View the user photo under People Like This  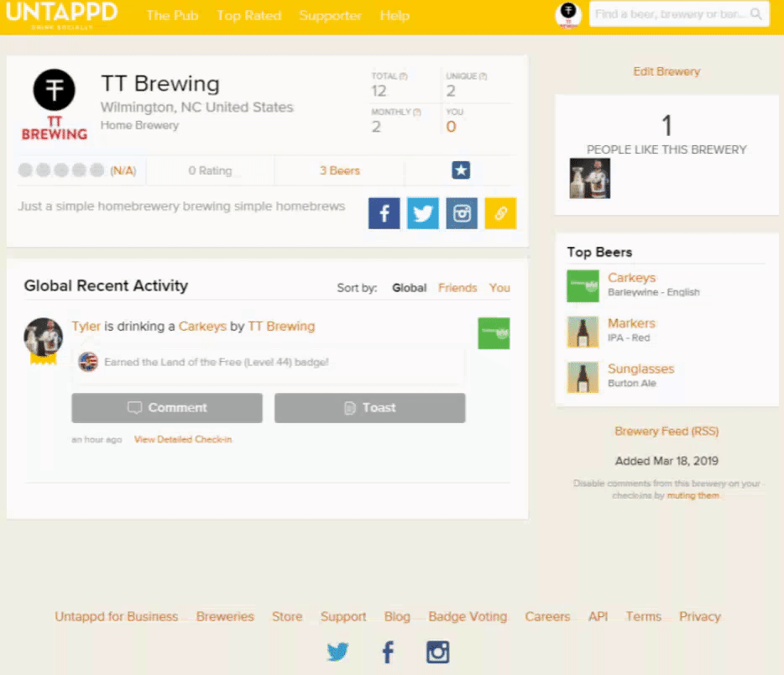(589, 179)
